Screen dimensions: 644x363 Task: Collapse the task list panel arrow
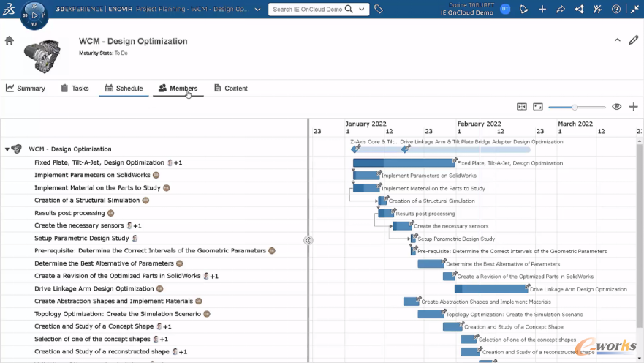[308, 240]
